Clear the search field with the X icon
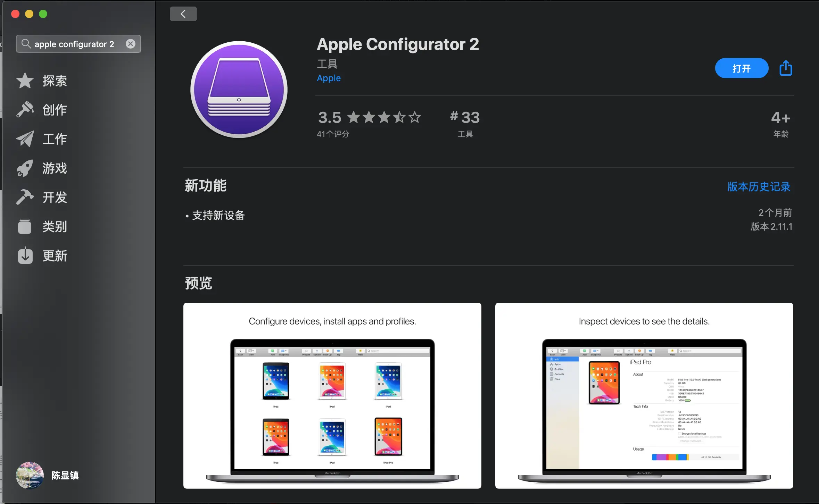819x504 pixels. point(131,44)
